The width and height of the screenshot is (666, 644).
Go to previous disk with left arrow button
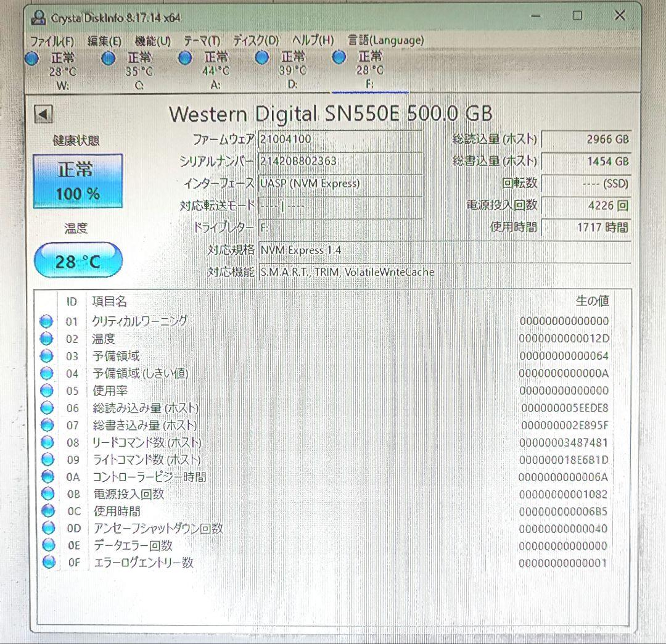[43, 114]
